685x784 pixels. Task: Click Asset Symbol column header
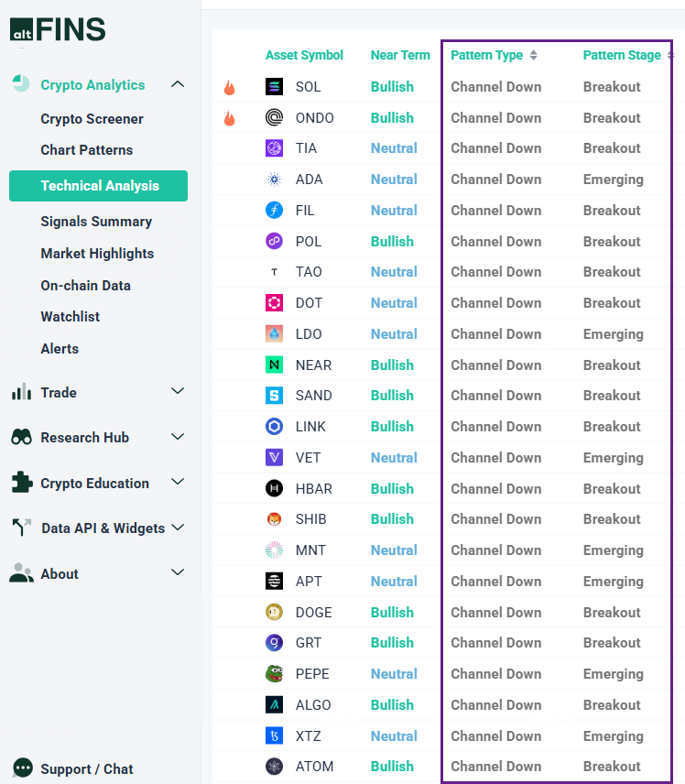304,55
